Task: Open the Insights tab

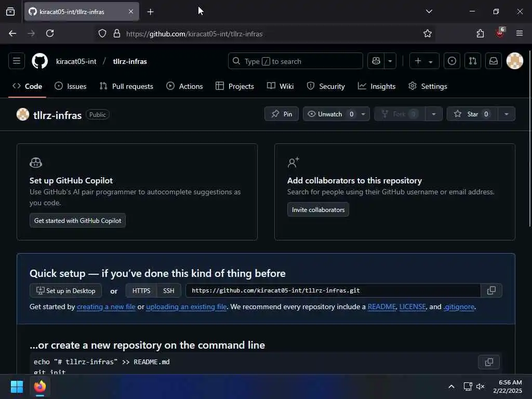Action: pyautogui.click(x=377, y=86)
